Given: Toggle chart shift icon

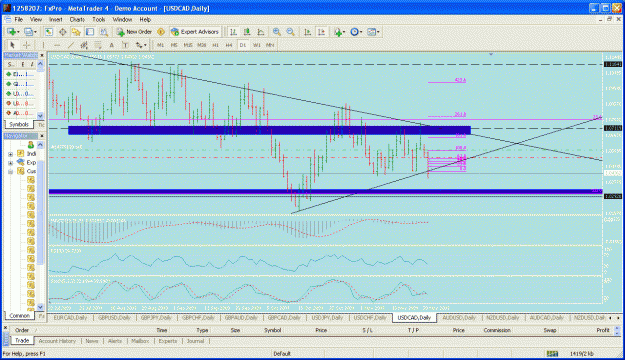Looking at the screenshot, I should pyautogui.click(x=321, y=32).
